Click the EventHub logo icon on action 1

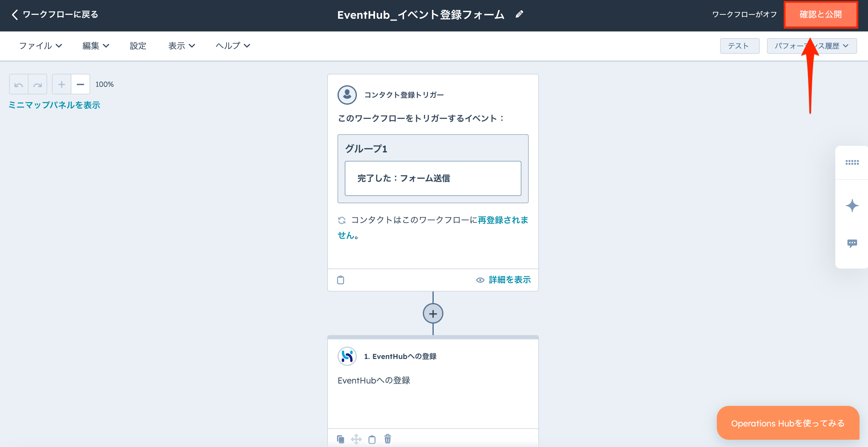[x=347, y=356]
